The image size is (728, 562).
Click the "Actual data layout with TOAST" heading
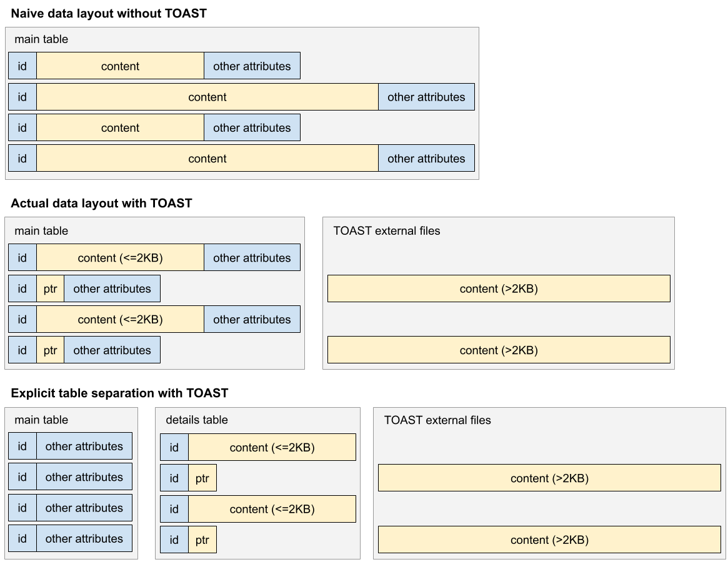coord(101,203)
